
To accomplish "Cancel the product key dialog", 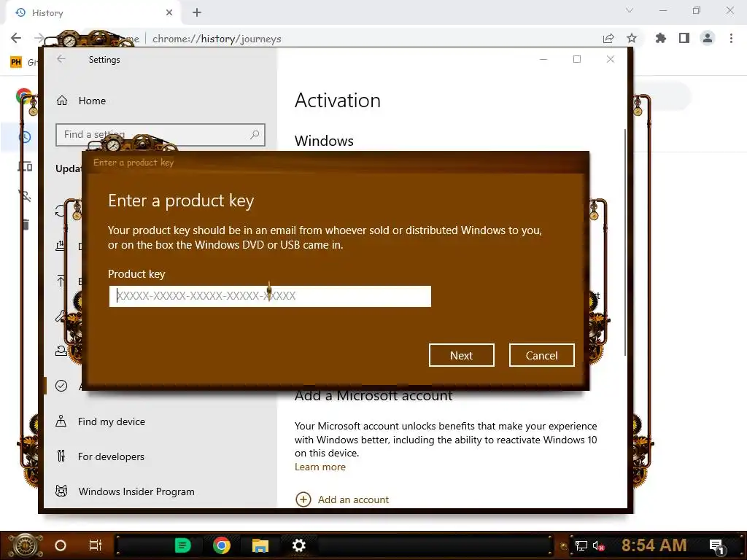I will tap(541, 355).
